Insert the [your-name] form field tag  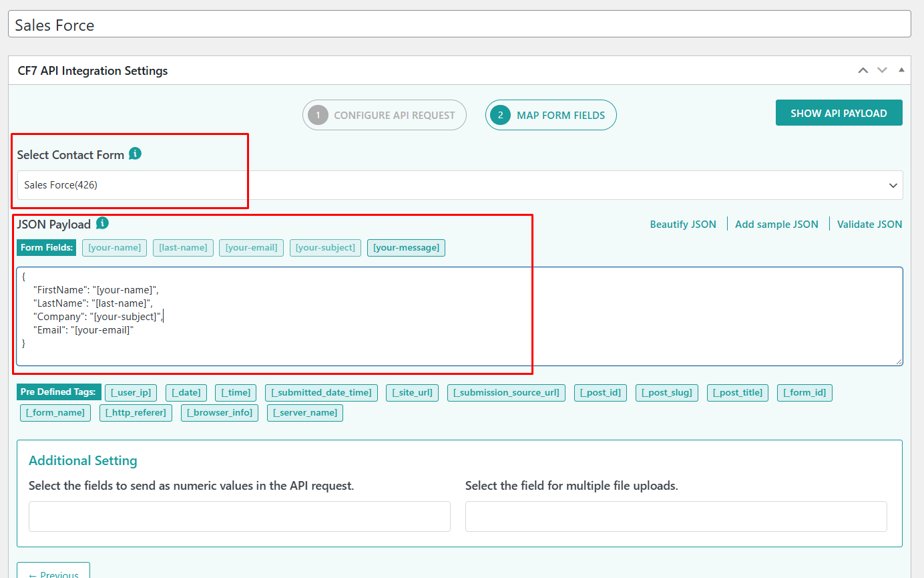pyautogui.click(x=113, y=247)
